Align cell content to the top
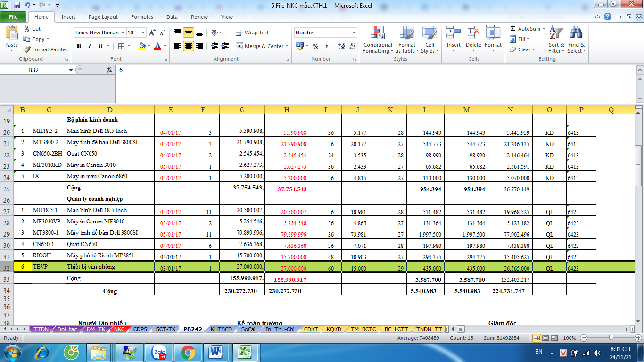 [178, 33]
